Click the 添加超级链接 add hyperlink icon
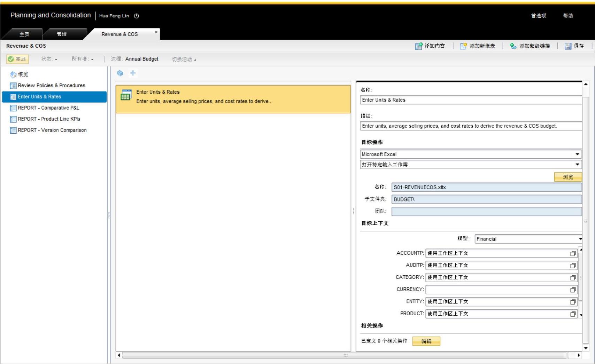The height and width of the screenshot is (364, 595). click(x=513, y=46)
